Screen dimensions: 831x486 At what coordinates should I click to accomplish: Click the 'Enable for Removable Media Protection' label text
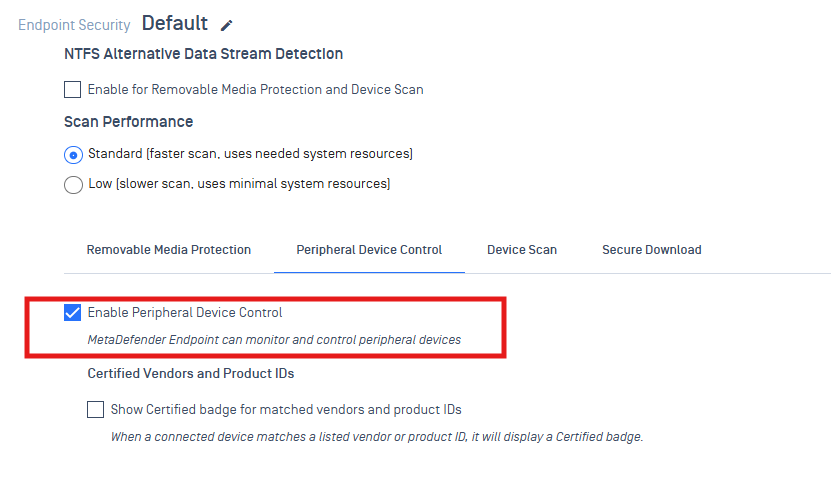(x=255, y=90)
